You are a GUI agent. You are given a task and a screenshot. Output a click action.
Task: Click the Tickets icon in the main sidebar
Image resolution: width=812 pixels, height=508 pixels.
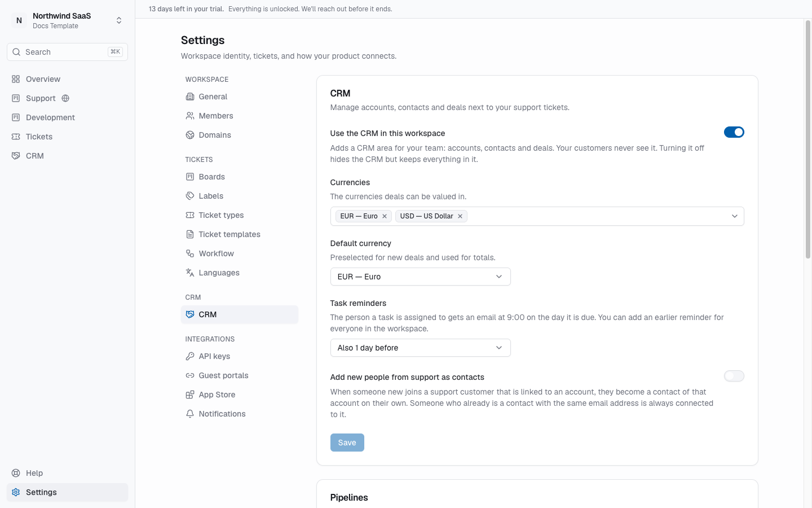16,137
